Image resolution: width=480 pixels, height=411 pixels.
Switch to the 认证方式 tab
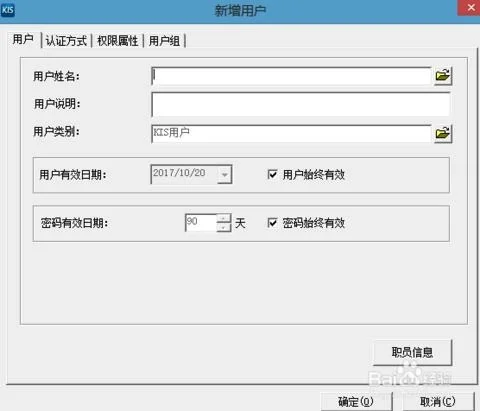pos(66,41)
